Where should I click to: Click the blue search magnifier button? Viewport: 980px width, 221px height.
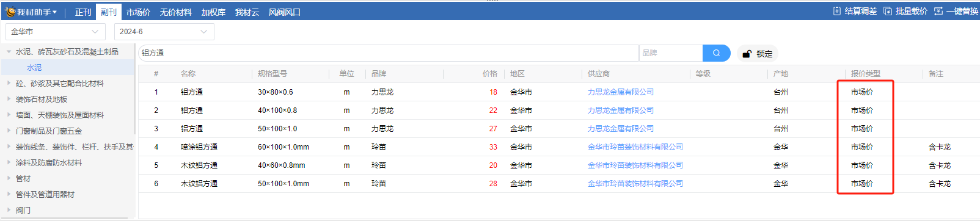point(717,53)
